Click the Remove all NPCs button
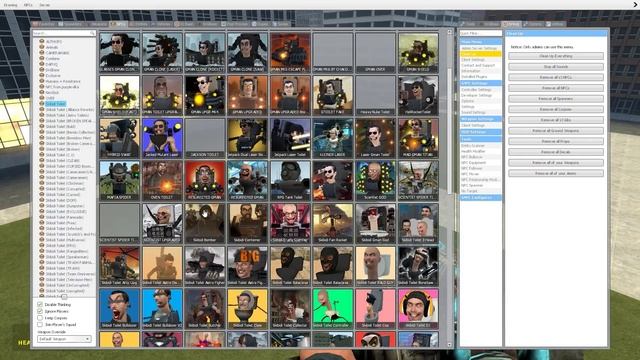The width and height of the screenshot is (640, 360). coord(556,88)
